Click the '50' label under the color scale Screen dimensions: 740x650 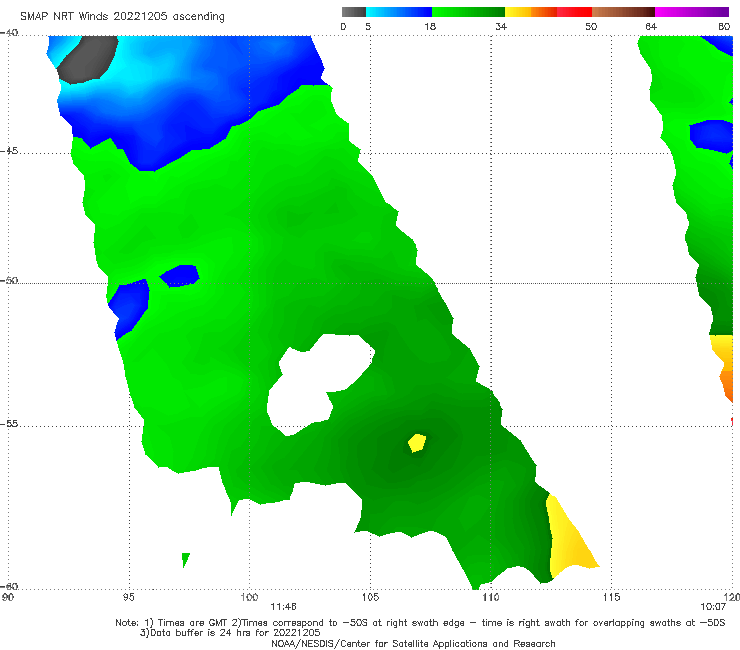pyautogui.click(x=591, y=26)
